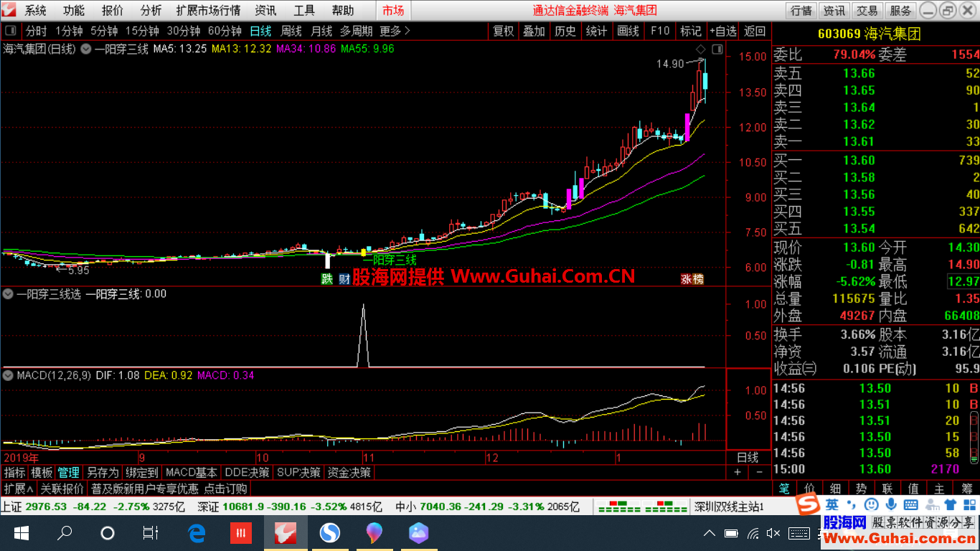
Task: Open the 功能 menu
Action: [x=73, y=11]
